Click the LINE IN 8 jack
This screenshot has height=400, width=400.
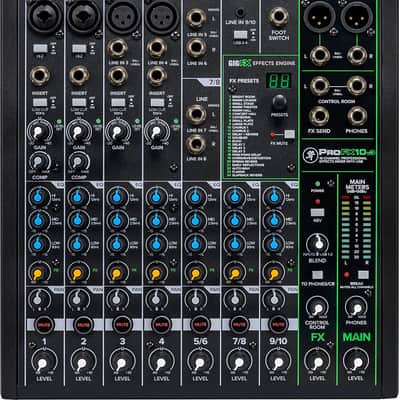196,144
